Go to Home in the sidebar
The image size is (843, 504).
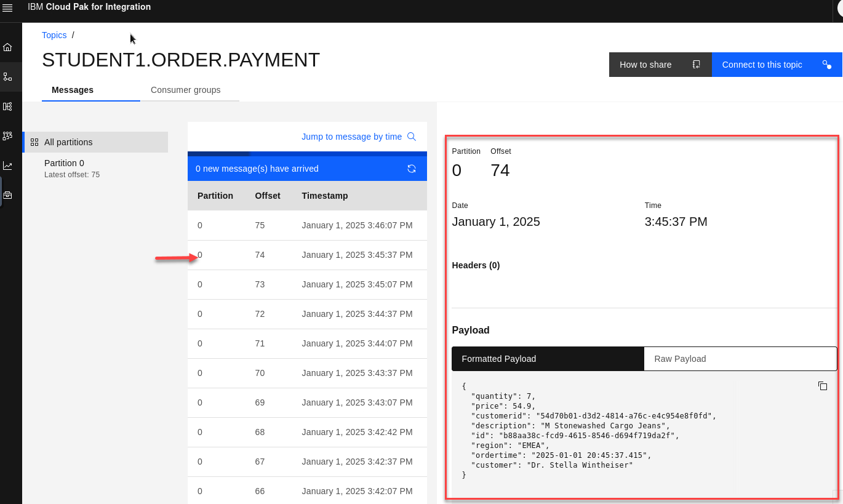pyautogui.click(x=7, y=47)
